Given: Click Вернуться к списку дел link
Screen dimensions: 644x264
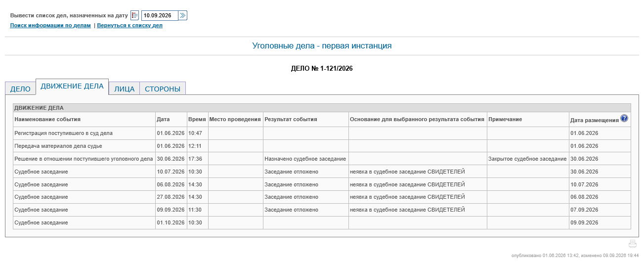Looking at the screenshot, I should coord(129,25).
